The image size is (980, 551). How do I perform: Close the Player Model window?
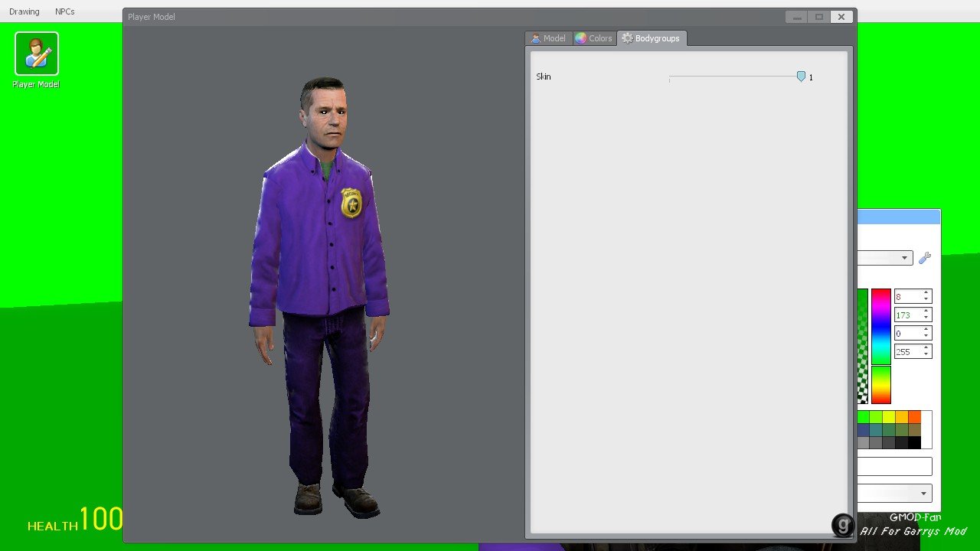(x=841, y=17)
